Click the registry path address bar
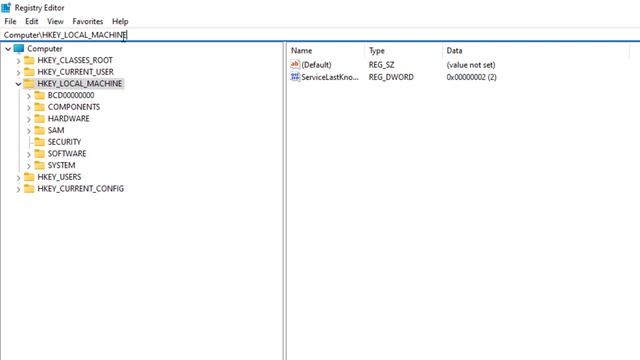Image resolution: width=640 pixels, height=360 pixels. coord(320,35)
